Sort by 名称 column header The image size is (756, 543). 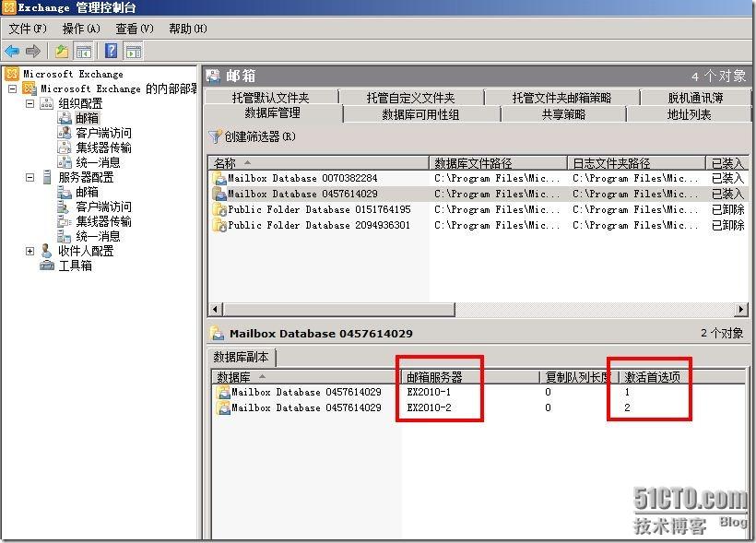pyautogui.click(x=318, y=163)
